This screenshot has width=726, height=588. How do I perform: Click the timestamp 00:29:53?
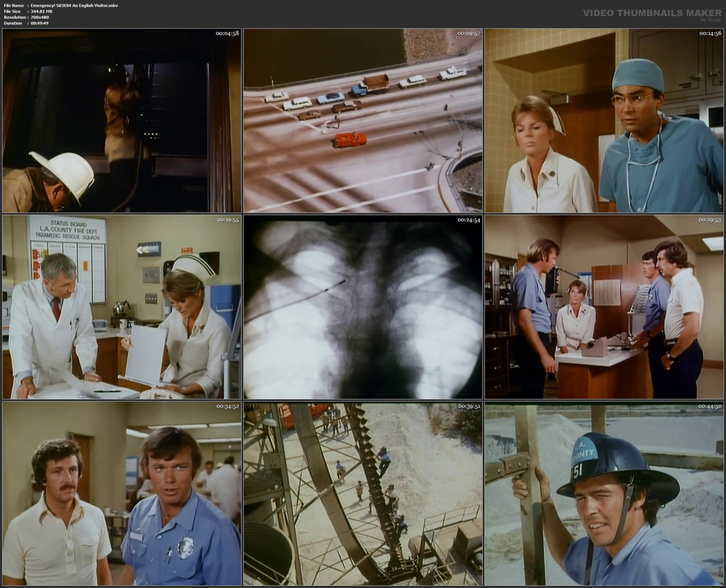[710, 220]
